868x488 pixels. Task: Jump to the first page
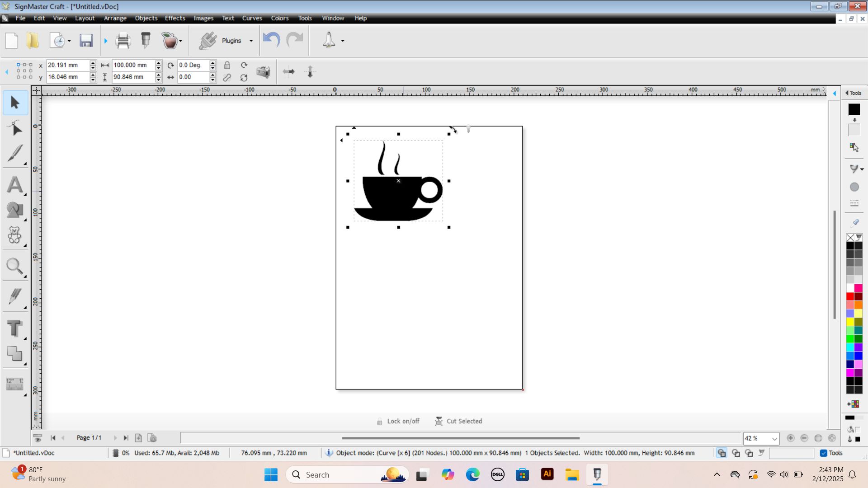[x=53, y=438]
